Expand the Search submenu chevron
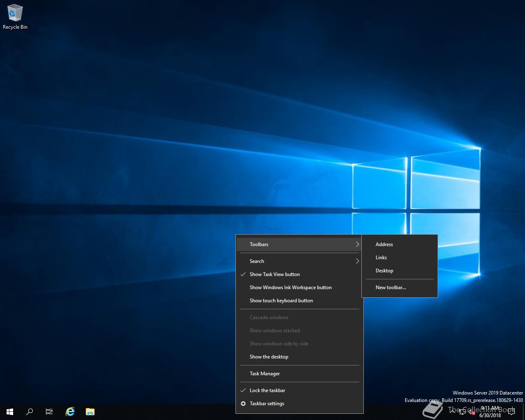This screenshot has width=525, height=420. [357, 261]
